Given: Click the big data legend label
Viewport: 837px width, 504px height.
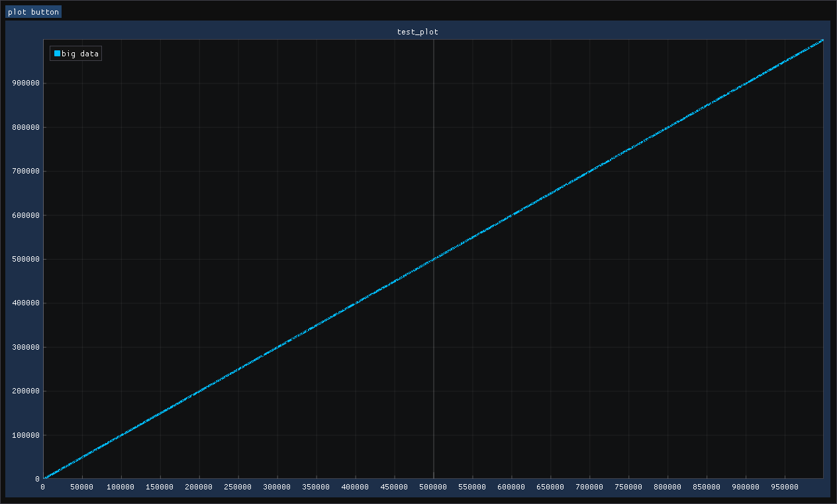Looking at the screenshot, I should point(79,53).
